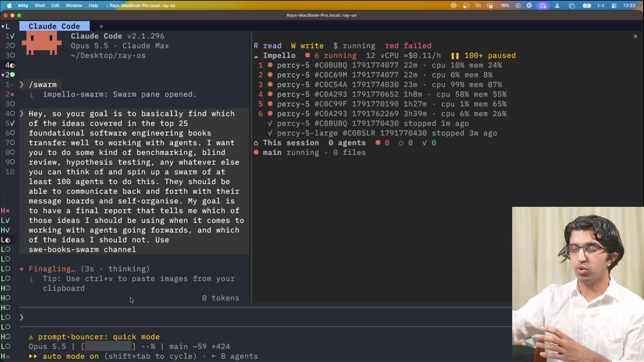Open the kitty menu
Screen dimensions: 644x362
(23, 6)
